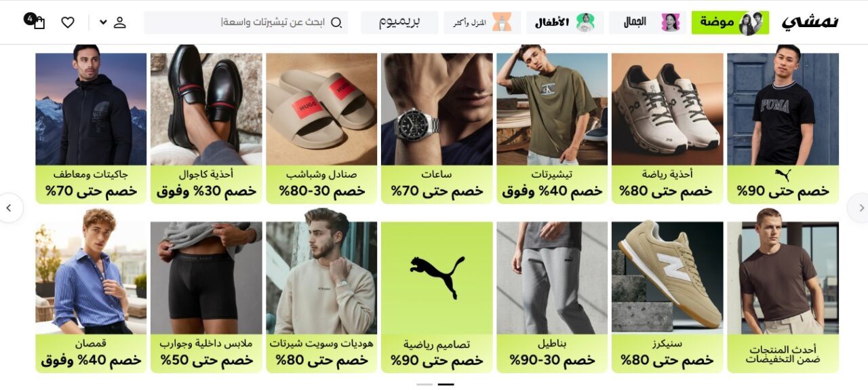The height and width of the screenshot is (390, 868).
Task: Open the جاكيتات ومعاطف jackets tile
Action: (91, 128)
